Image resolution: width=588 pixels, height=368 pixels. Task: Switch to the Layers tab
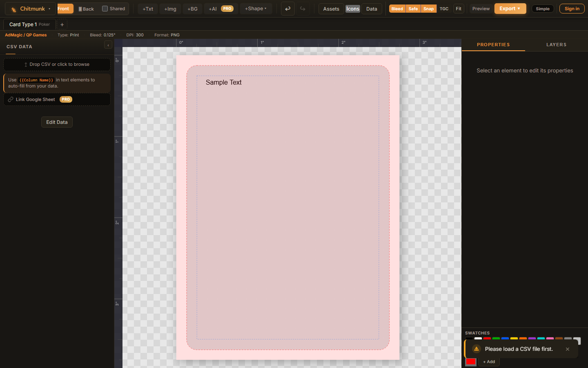[556, 45]
